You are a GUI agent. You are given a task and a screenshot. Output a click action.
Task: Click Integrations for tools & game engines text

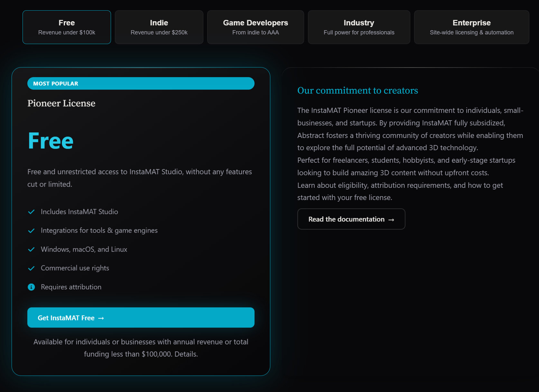tap(99, 231)
